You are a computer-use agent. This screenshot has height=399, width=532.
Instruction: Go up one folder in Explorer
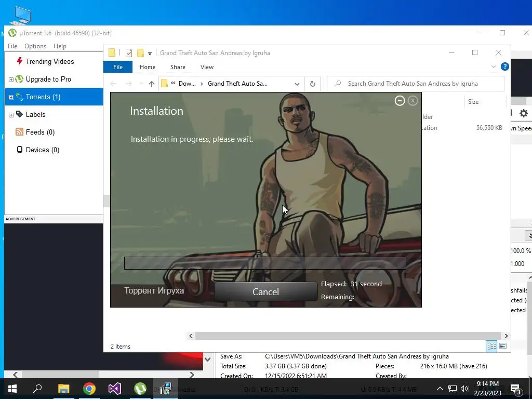point(152,84)
